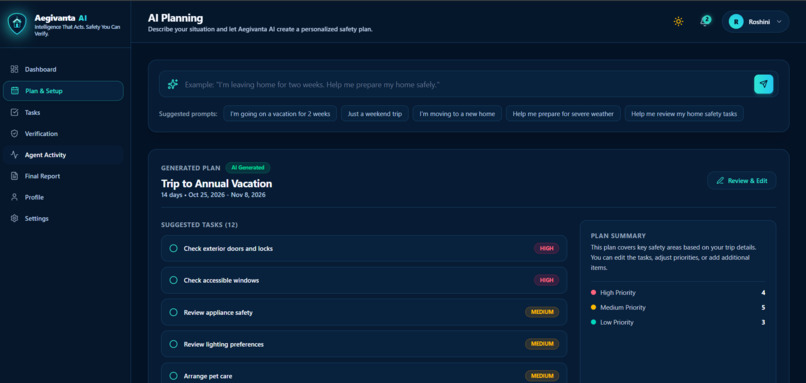
Task: Click the Final Report document icon
Action: 14,176
